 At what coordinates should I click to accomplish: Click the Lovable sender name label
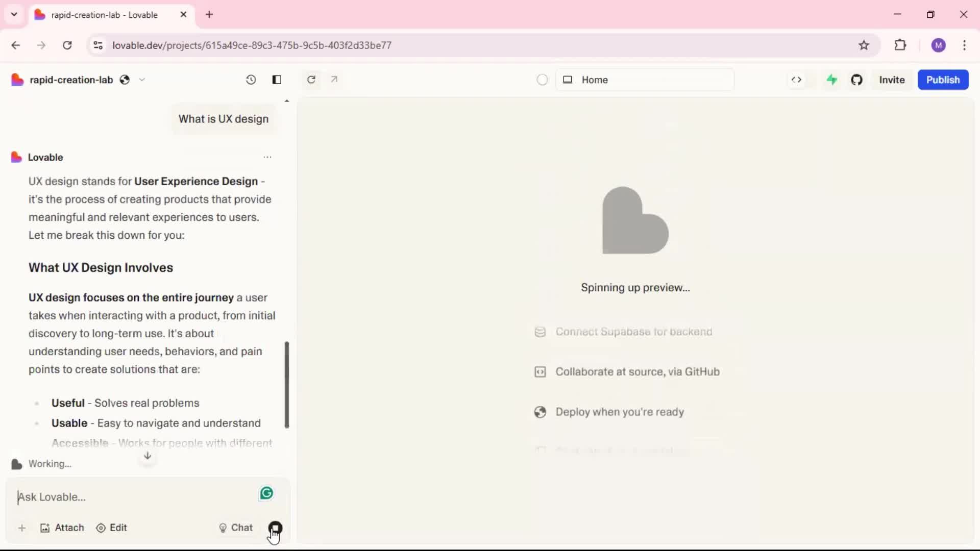[x=45, y=157]
